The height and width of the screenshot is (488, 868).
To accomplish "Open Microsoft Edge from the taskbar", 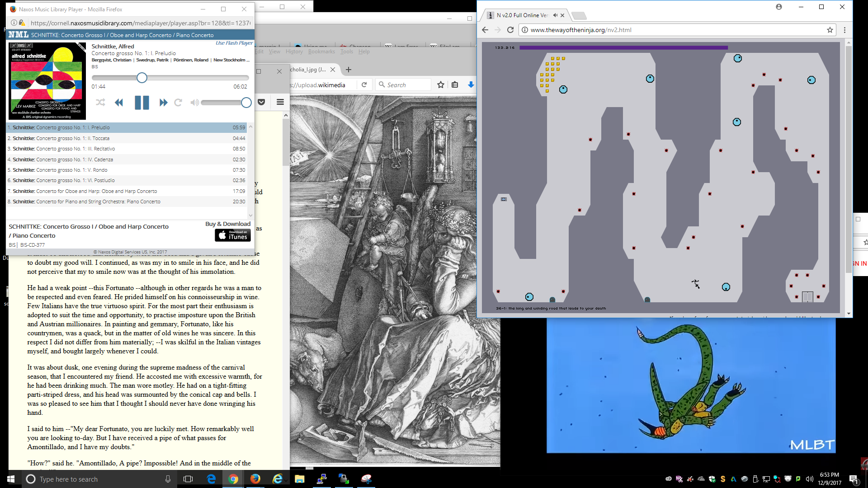I will point(211,479).
